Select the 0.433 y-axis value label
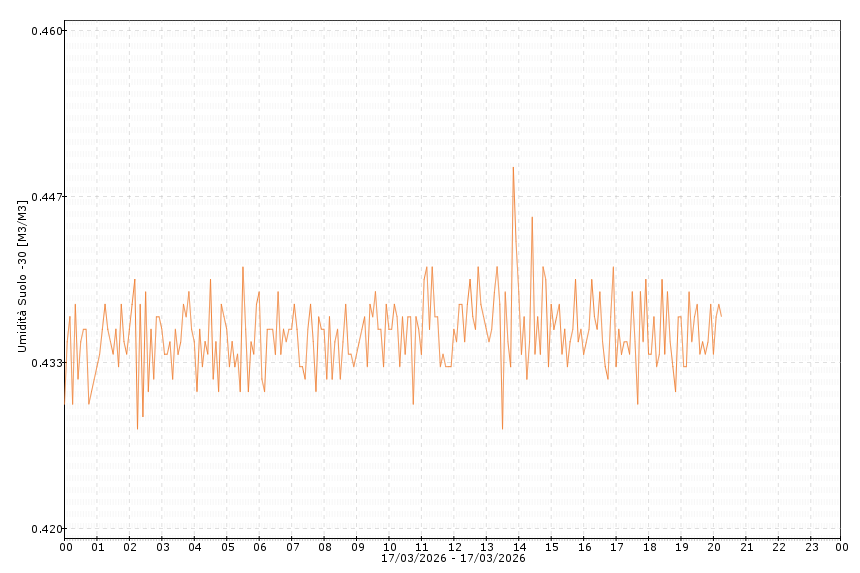The height and width of the screenshot is (573, 860). click(x=45, y=363)
